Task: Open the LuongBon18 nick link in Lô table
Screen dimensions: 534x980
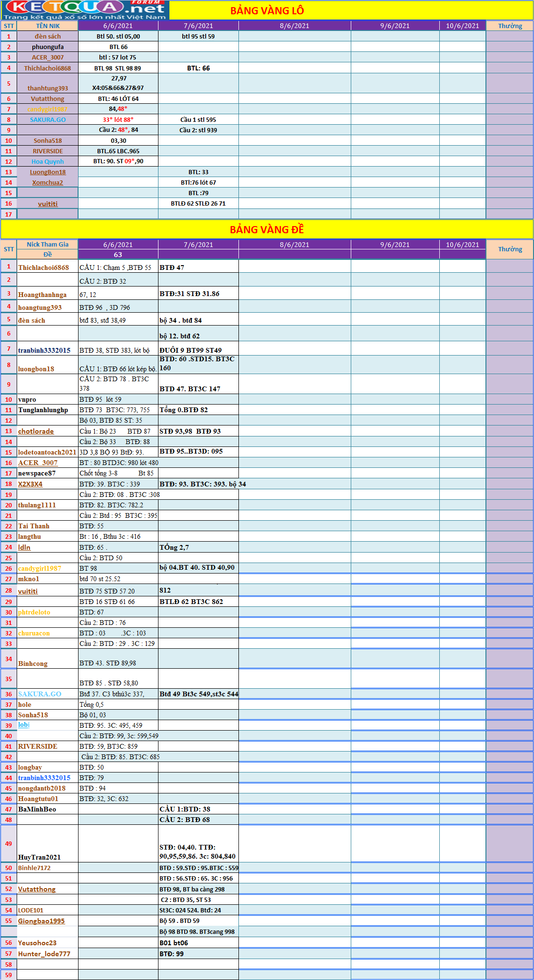Action: [48, 172]
